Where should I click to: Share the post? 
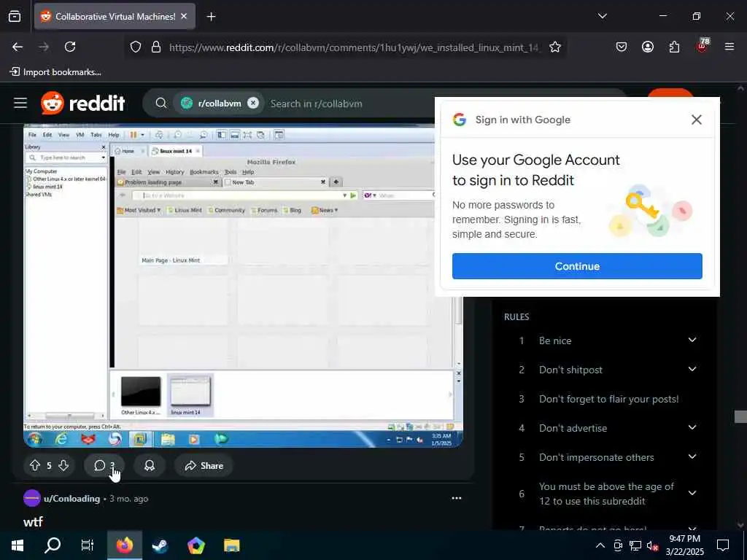click(204, 465)
